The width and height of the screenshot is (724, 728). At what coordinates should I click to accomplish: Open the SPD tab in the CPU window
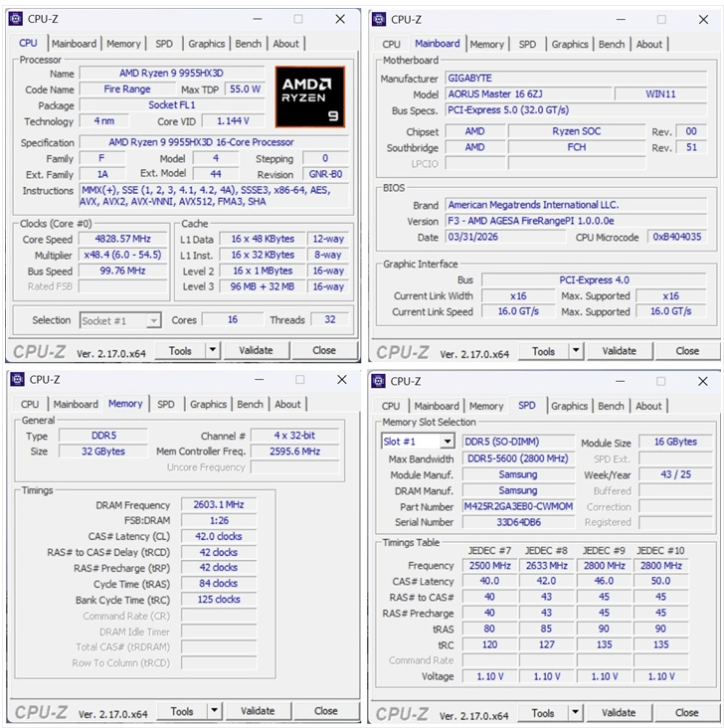[164, 44]
